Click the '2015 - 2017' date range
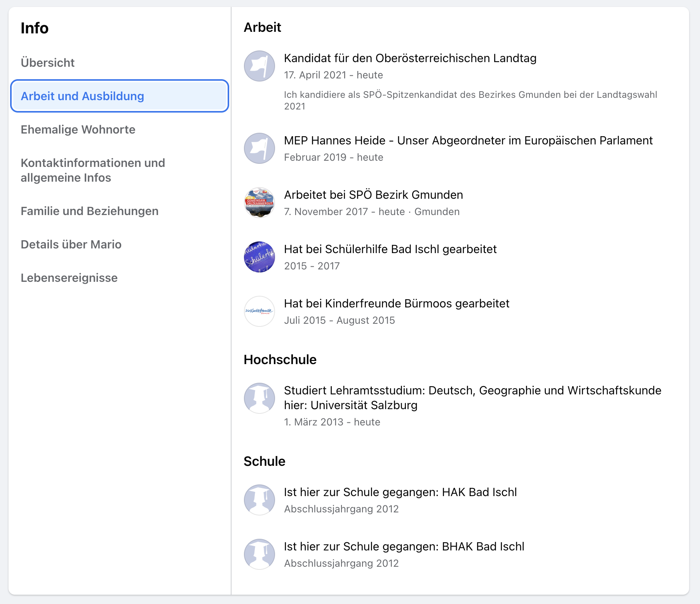The image size is (700, 604). 312,266
